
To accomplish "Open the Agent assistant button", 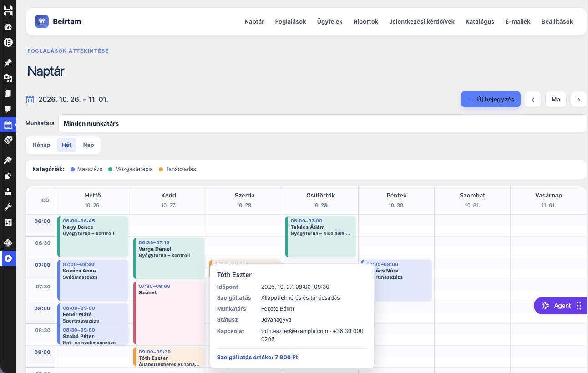I will pos(560,306).
